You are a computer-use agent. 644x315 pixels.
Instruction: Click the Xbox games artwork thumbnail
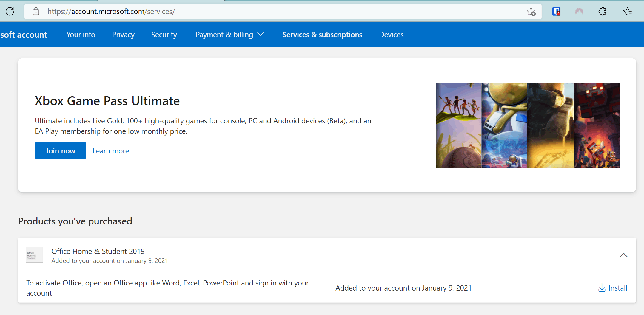pos(527,125)
